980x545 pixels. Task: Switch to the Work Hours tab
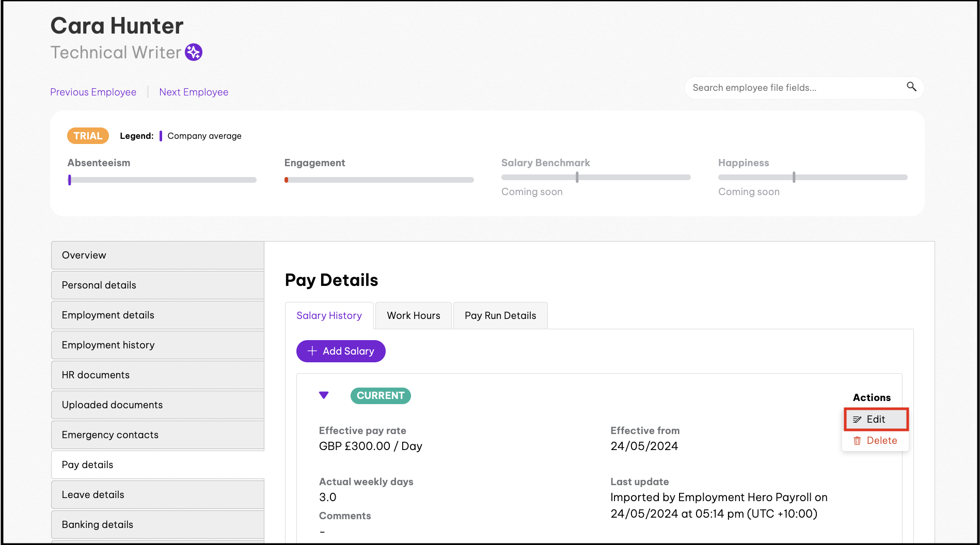[x=413, y=315]
